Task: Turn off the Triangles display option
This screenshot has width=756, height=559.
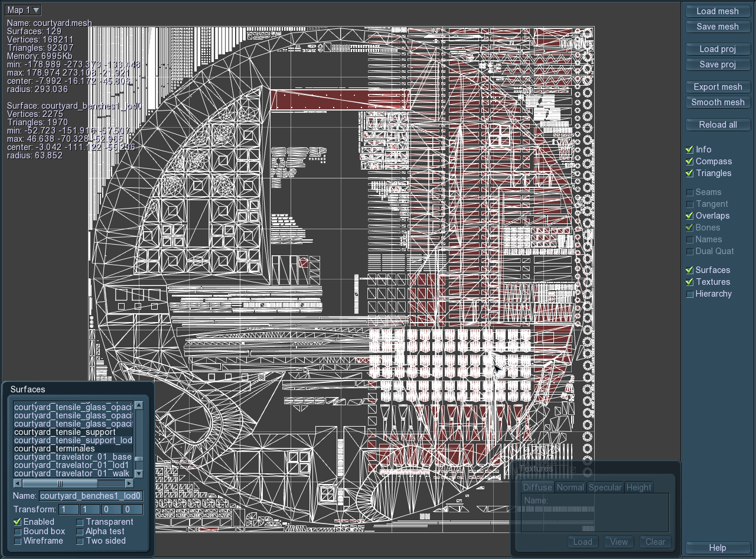Action: [689, 173]
